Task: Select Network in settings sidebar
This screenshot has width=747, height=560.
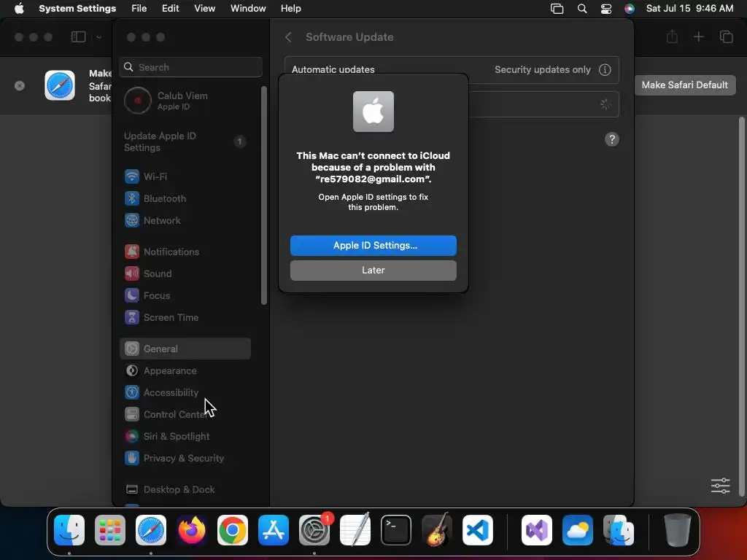Action: [186, 220]
